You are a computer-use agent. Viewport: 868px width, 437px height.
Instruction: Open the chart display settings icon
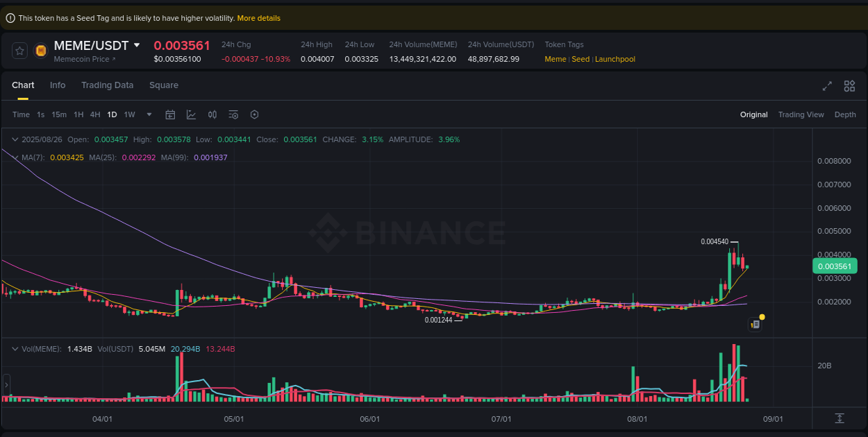(233, 114)
